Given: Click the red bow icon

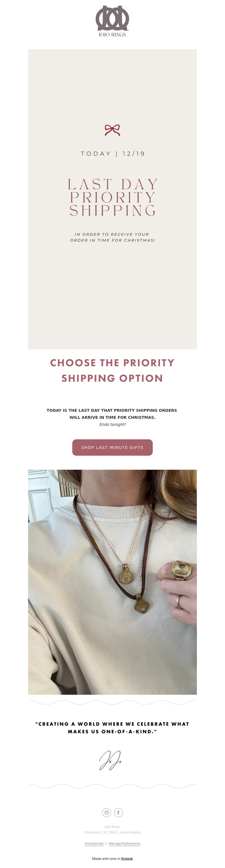Looking at the screenshot, I should pos(112,130).
